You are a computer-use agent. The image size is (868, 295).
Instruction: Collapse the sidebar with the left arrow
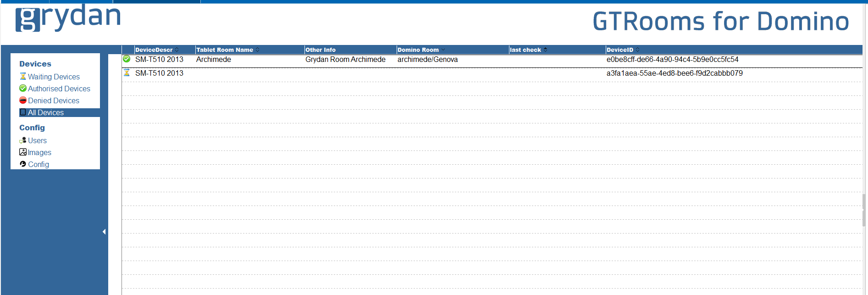click(x=104, y=232)
